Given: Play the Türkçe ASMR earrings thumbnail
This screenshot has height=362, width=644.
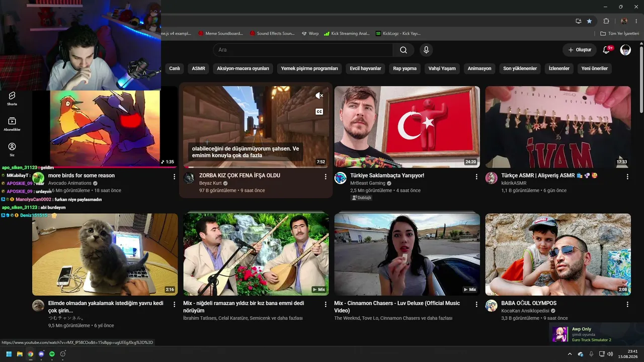Looking at the screenshot, I should [558, 127].
